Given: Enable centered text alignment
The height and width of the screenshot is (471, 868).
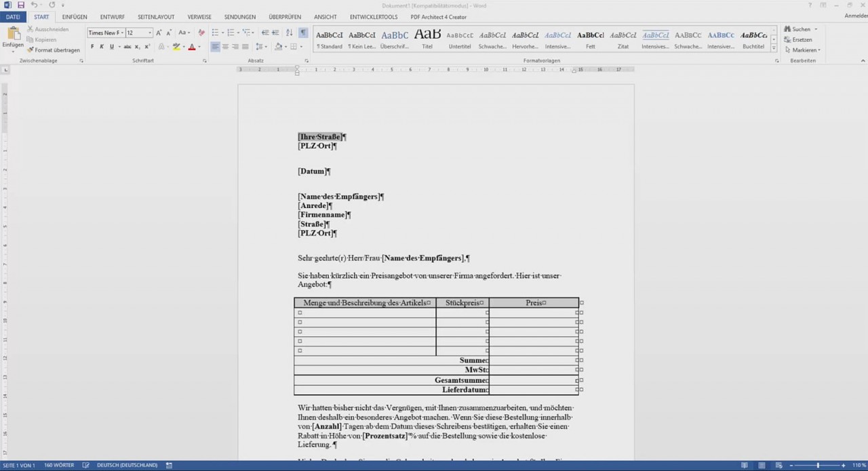Looking at the screenshot, I should point(224,47).
